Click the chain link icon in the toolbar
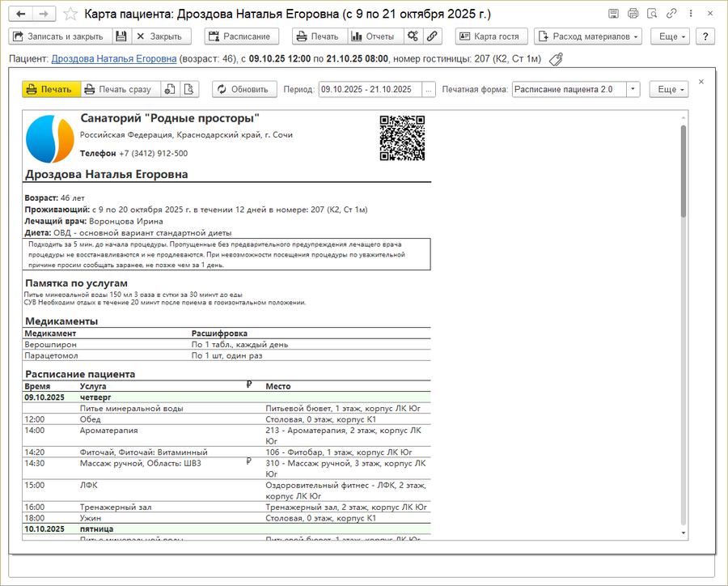The width and height of the screenshot is (728, 586). click(x=433, y=36)
